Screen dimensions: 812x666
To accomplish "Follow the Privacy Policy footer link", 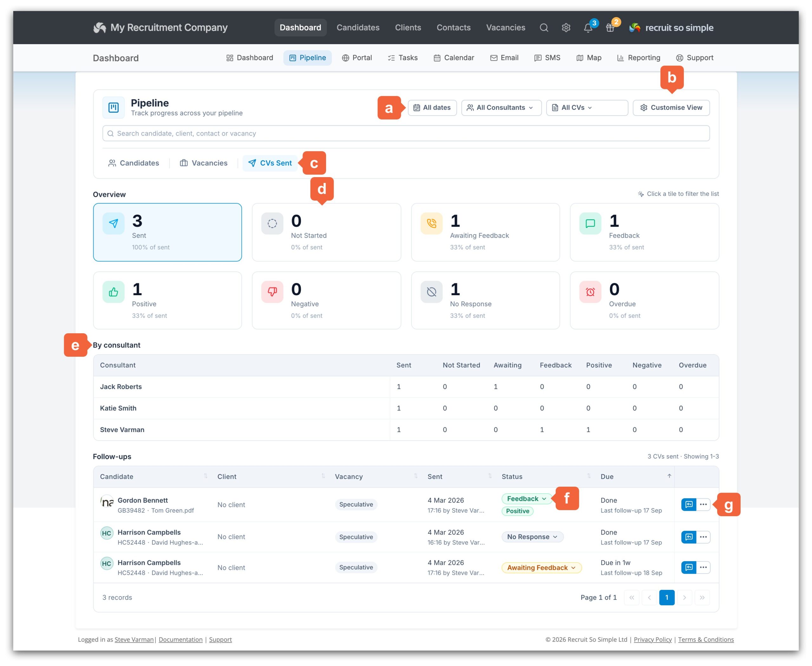I will [652, 640].
